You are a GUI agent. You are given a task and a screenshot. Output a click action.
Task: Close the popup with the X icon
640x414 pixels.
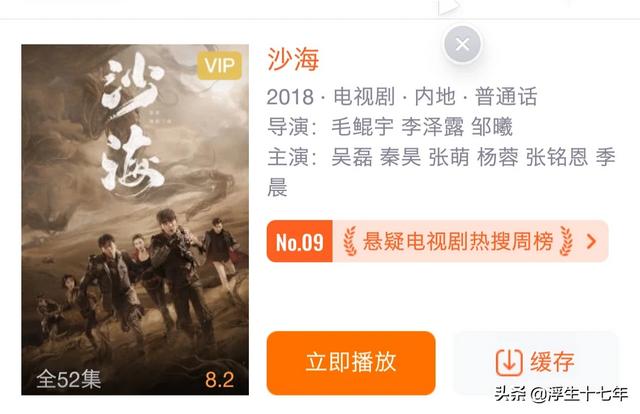point(462,44)
